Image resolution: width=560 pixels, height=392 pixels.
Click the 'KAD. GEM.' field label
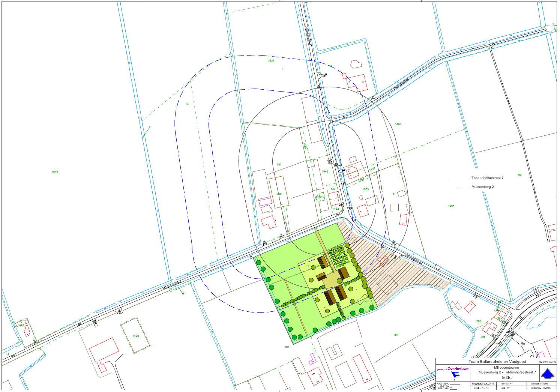(443, 384)
